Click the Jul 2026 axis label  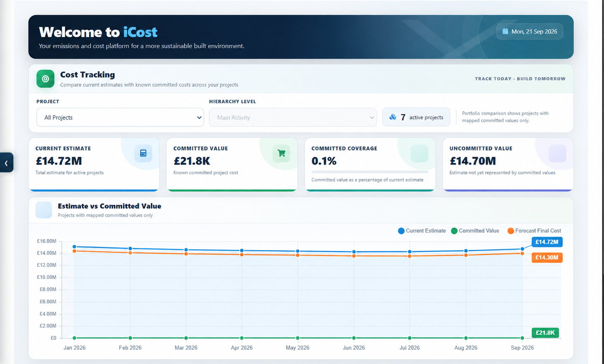click(x=409, y=348)
